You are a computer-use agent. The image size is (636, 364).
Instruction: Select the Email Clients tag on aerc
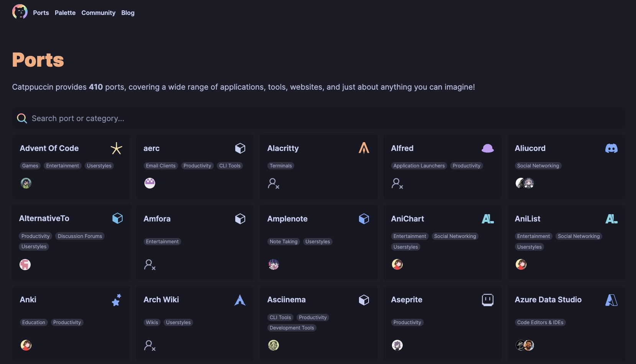coord(161,166)
